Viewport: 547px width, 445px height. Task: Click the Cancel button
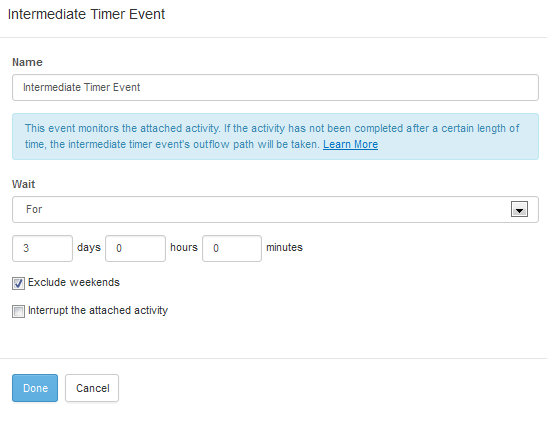pos(92,388)
